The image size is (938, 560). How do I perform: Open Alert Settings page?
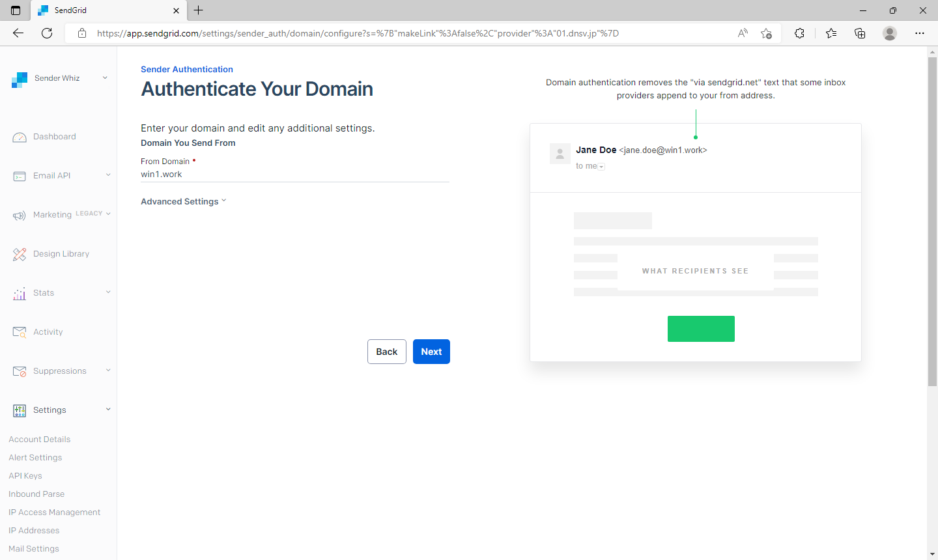35,458
